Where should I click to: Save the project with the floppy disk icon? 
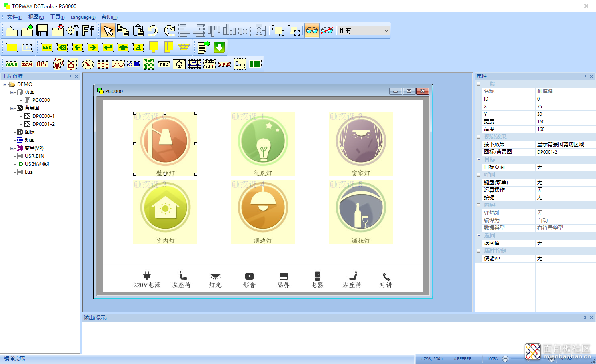click(x=42, y=30)
